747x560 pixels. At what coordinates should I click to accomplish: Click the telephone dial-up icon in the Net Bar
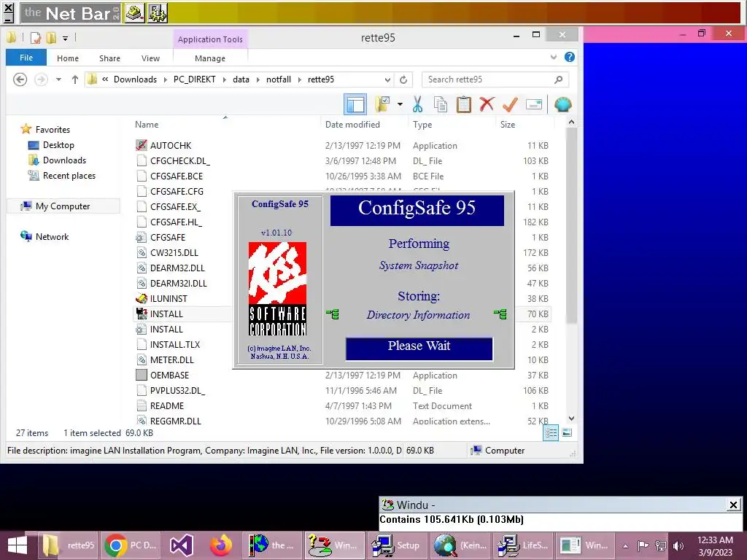[x=135, y=13]
